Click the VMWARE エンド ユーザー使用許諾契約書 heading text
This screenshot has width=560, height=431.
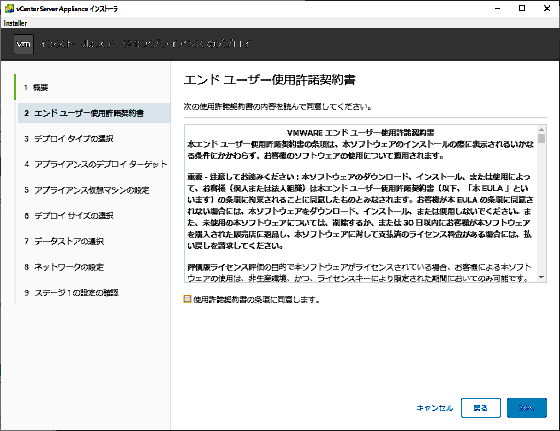tap(360, 132)
